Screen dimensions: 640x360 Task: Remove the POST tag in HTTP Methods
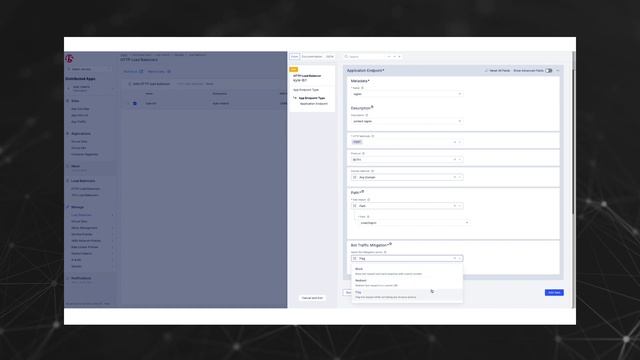(x=357, y=142)
